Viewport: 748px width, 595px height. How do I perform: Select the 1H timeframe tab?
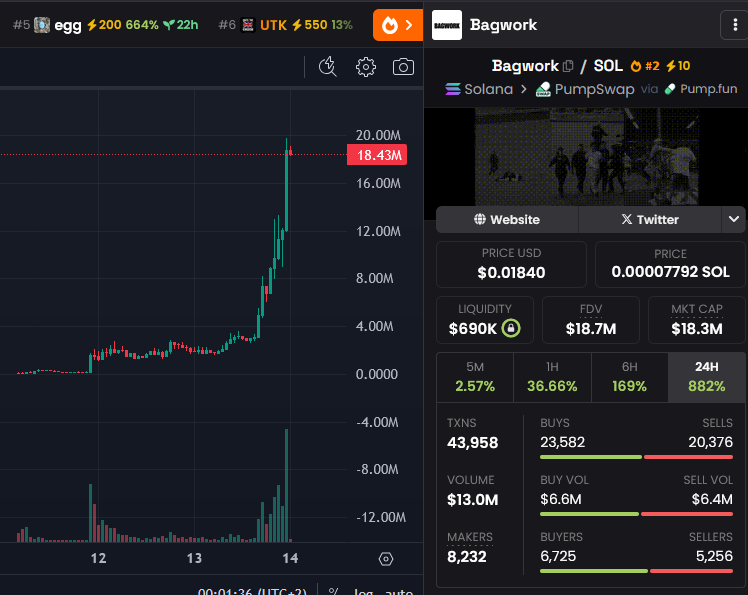pyautogui.click(x=552, y=377)
